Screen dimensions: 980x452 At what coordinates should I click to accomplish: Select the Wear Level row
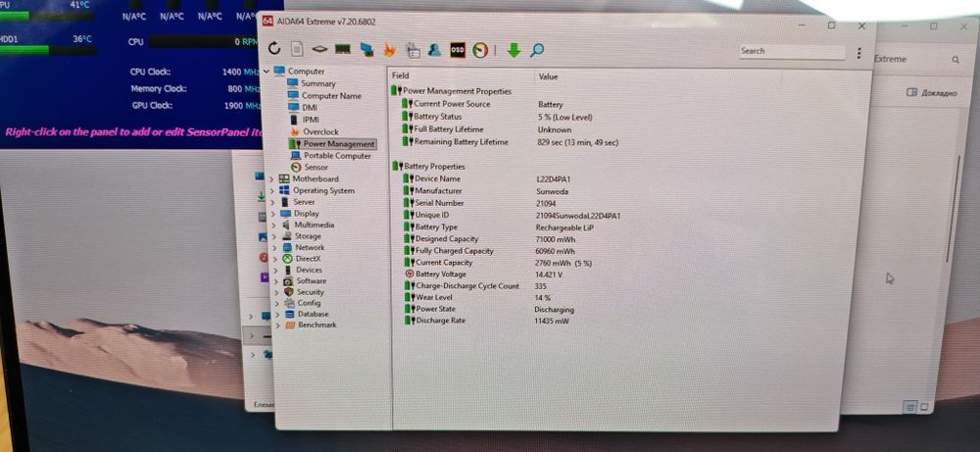[x=479, y=298]
